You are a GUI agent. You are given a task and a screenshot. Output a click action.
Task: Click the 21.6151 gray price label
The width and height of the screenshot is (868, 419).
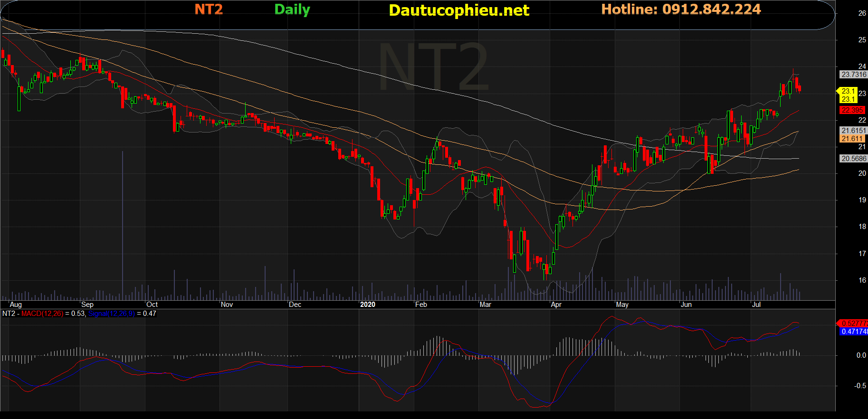coord(853,131)
